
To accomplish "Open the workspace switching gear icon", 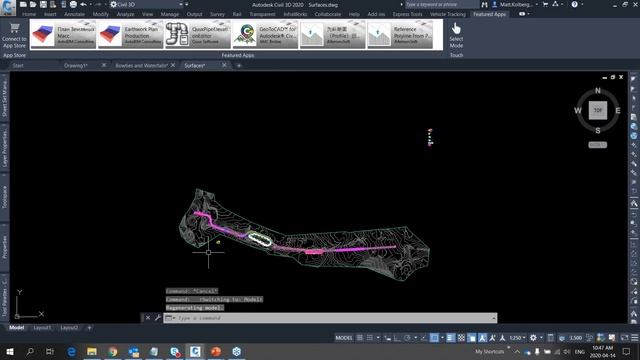I will [x=533, y=338].
